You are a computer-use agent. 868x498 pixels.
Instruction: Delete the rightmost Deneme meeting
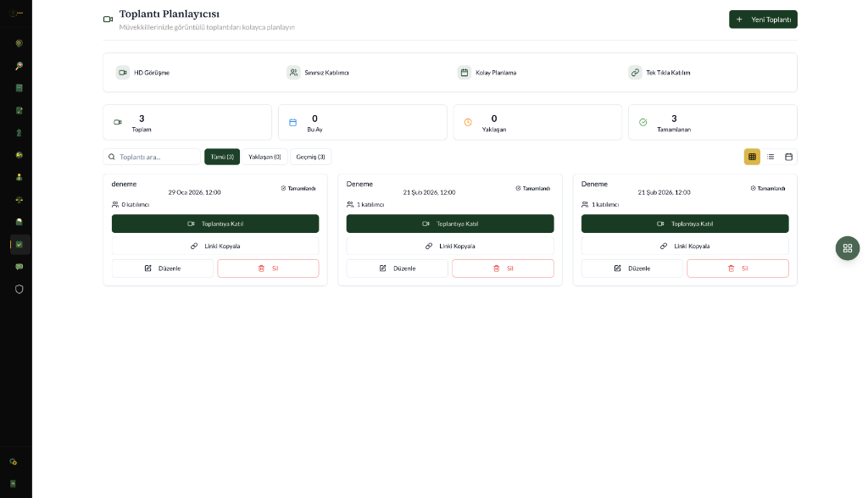[737, 268]
